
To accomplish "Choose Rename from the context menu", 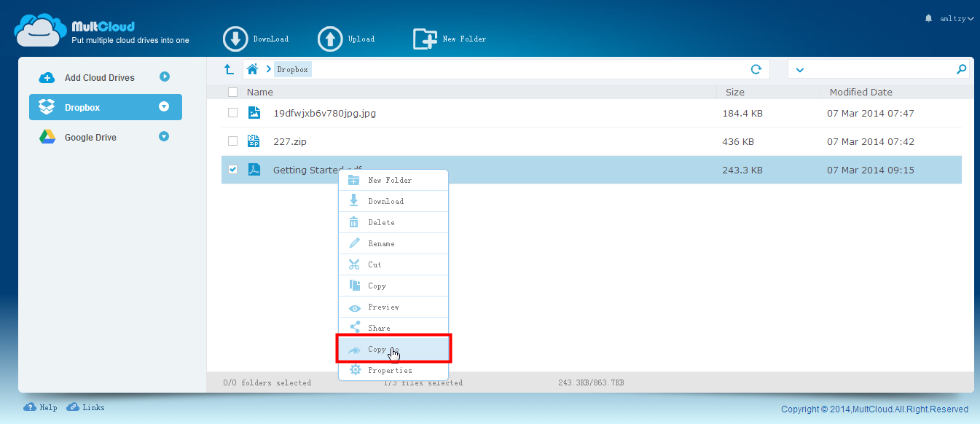I will click(393, 243).
